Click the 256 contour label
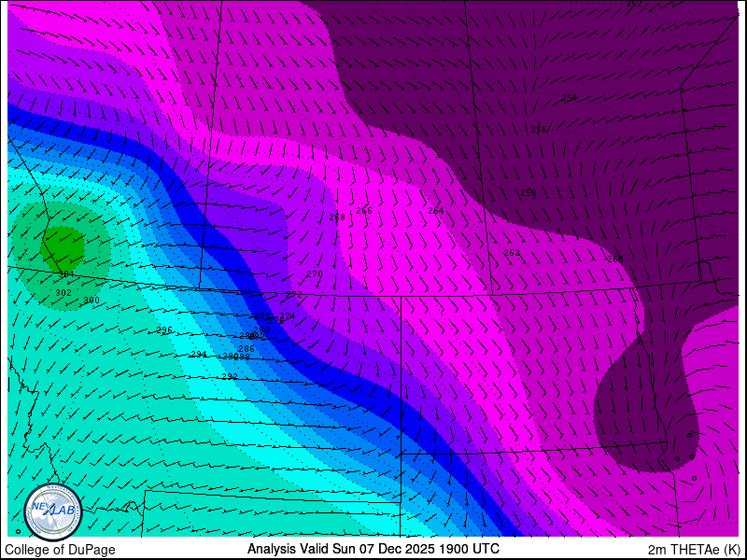 539,130
